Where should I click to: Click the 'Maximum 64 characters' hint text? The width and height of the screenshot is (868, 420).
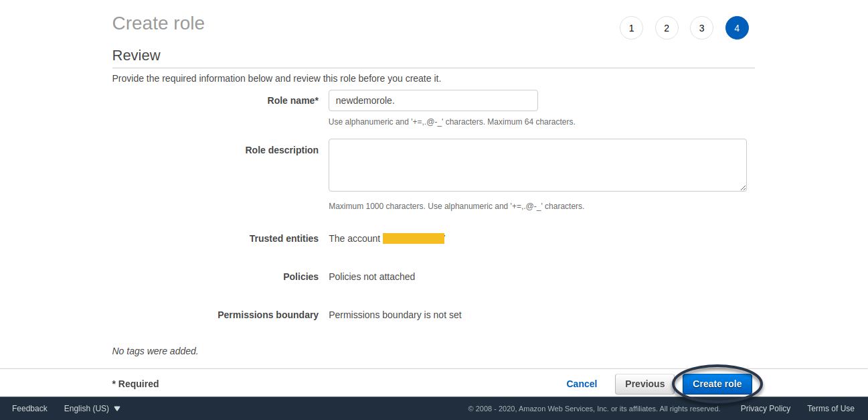532,122
